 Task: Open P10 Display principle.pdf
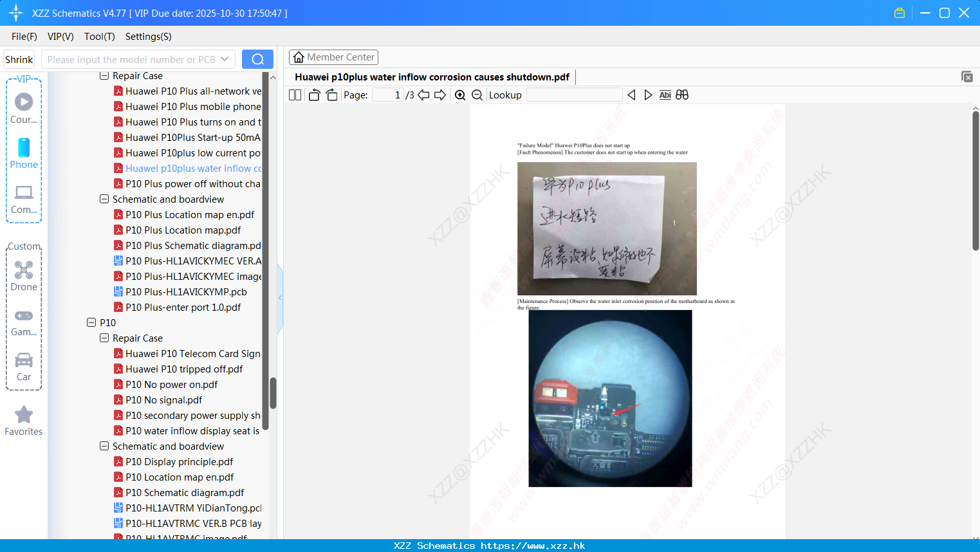174,462
